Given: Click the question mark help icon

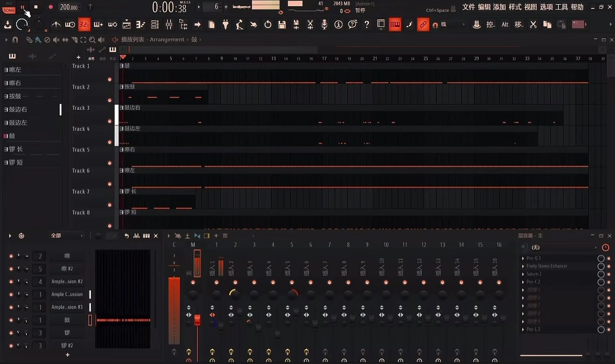Looking at the screenshot, I should 367,25.
